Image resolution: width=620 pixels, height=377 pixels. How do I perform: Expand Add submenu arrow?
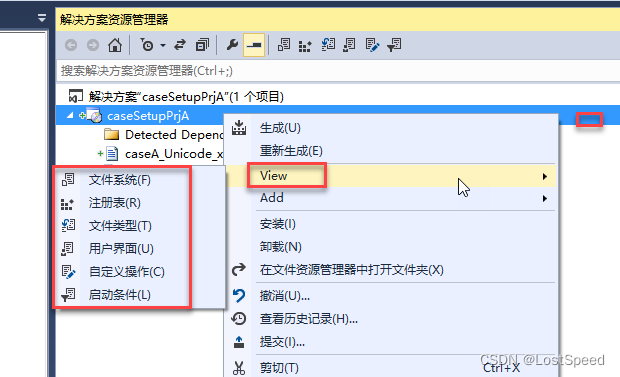point(545,199)
